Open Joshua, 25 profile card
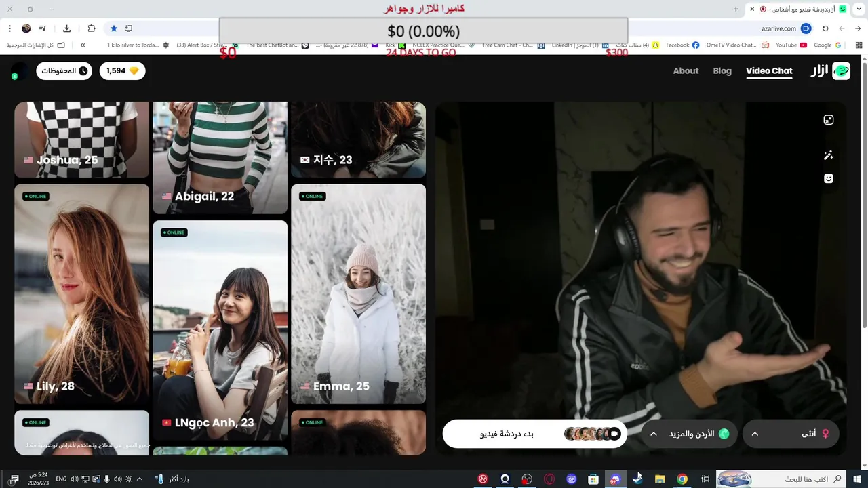The height and width of the screenshot is (488, 868). click(81, 140)
